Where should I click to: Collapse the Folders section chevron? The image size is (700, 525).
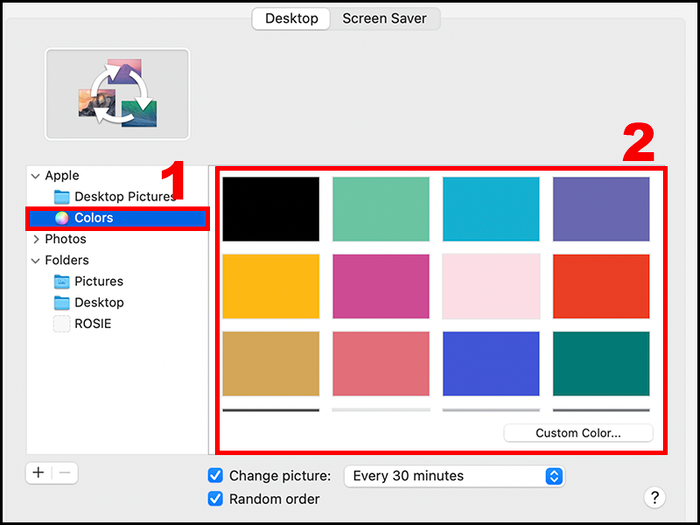[35, 260]
